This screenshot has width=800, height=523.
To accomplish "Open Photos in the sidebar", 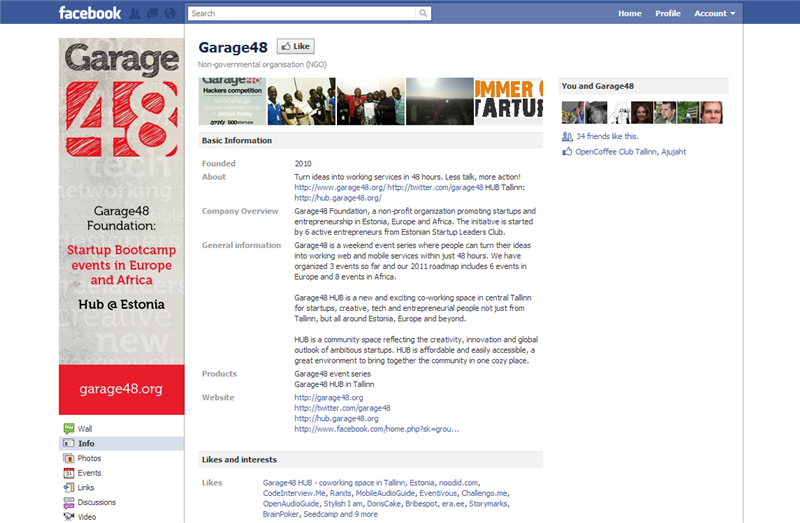I will pyautogui.click(x=89, y=458).
